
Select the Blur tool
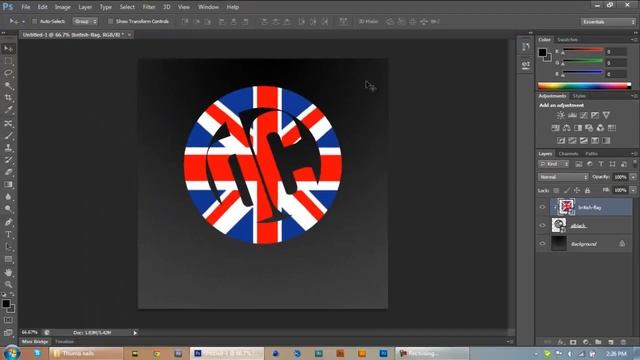pyautogui.click(x=8, y=197)
